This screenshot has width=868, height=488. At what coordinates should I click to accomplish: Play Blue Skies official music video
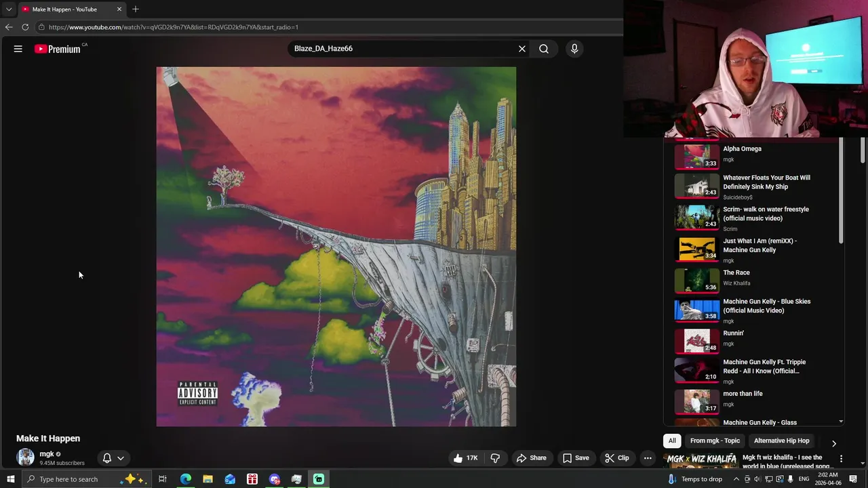coord(753,310)
